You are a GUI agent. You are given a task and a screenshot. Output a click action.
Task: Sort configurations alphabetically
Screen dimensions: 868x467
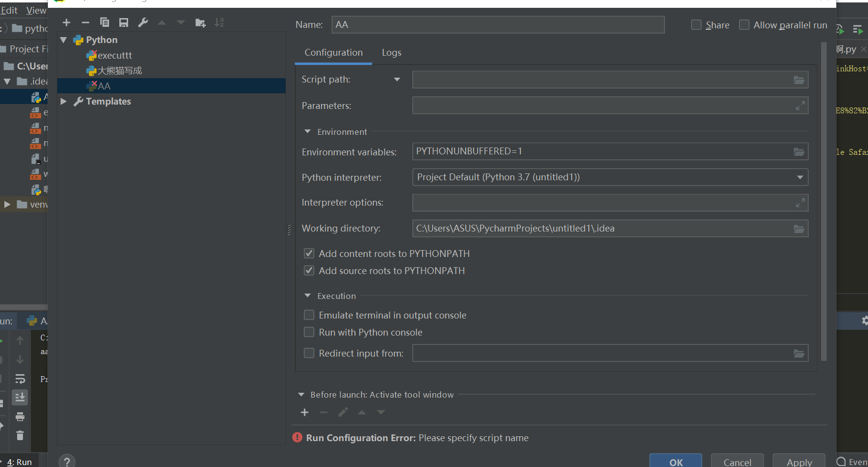click(x=219, y=22)
